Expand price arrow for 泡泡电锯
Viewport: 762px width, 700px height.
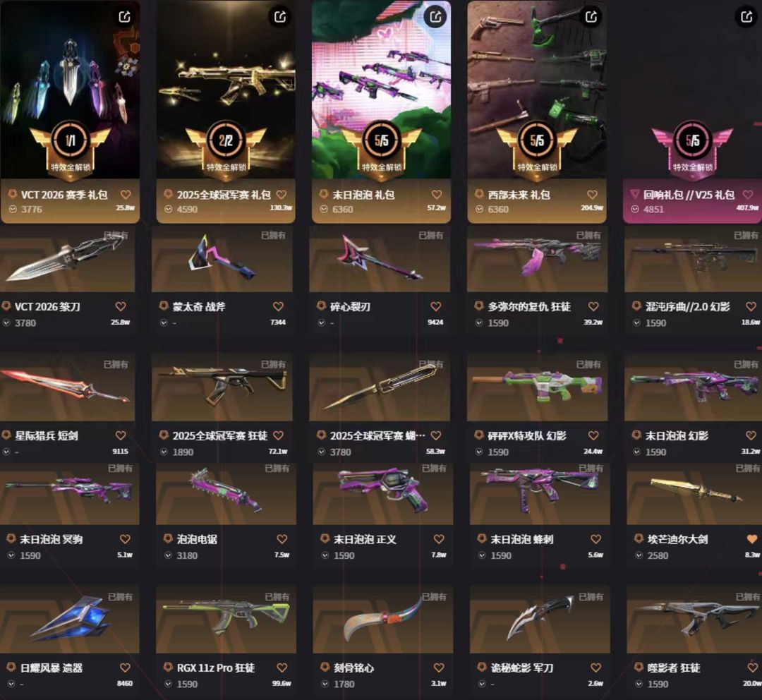coord(168,555)
